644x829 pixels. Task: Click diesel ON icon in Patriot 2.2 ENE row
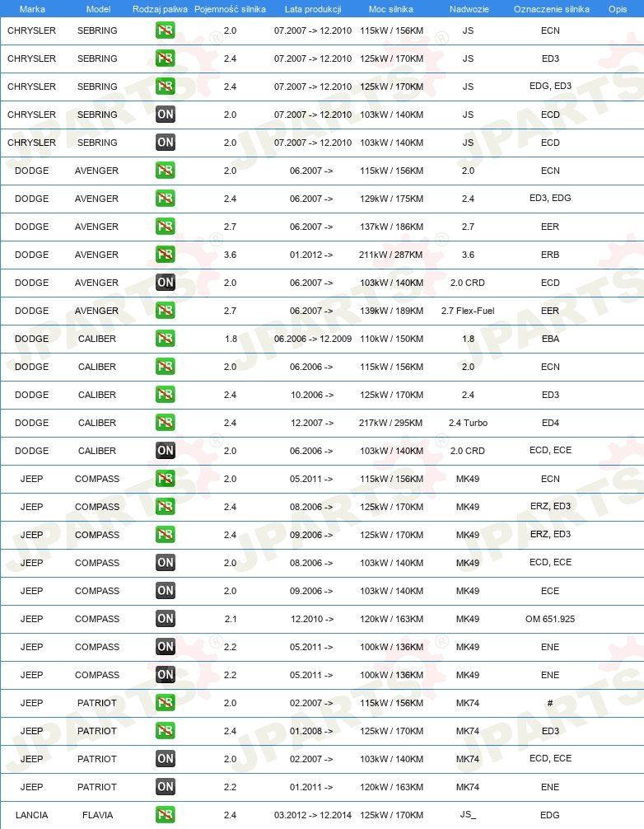(x=166, y=787)
